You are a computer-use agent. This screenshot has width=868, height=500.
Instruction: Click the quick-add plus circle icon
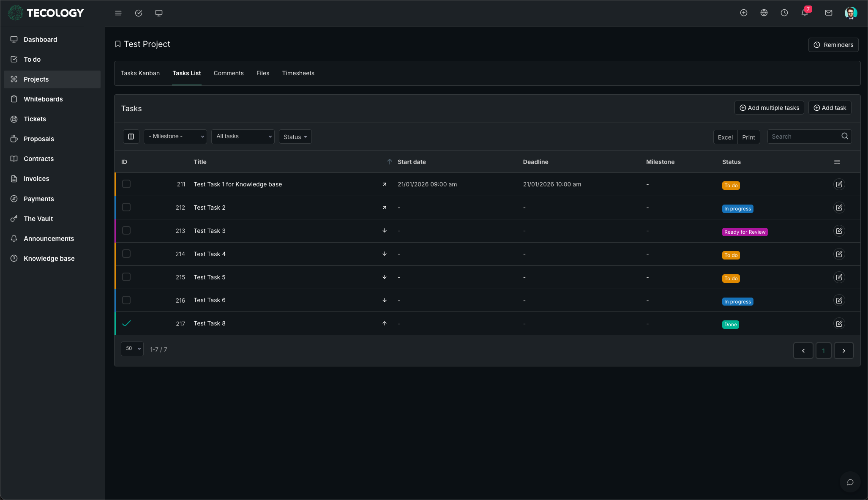(743, 13)
